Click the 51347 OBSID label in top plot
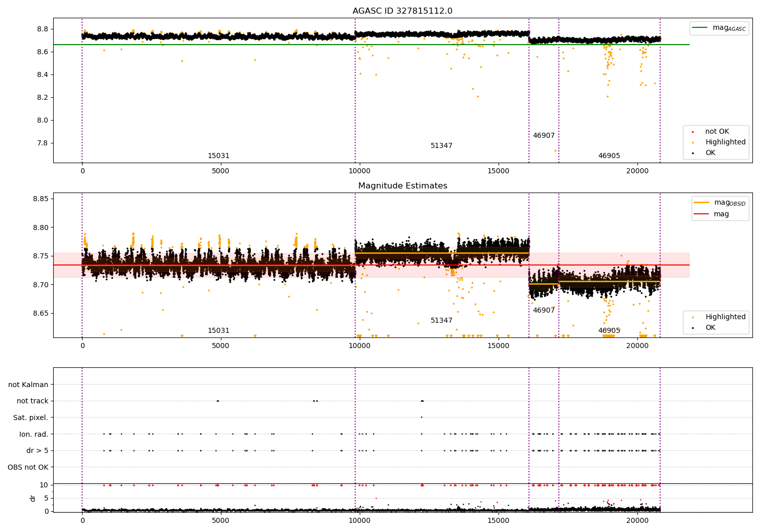Image resolution: width=760 pixels, height=532 pixels. point(441,146)
